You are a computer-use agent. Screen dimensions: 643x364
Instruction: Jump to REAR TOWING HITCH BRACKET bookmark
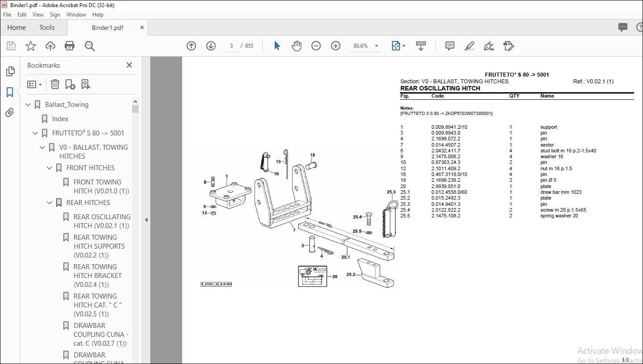coord(98,275)
